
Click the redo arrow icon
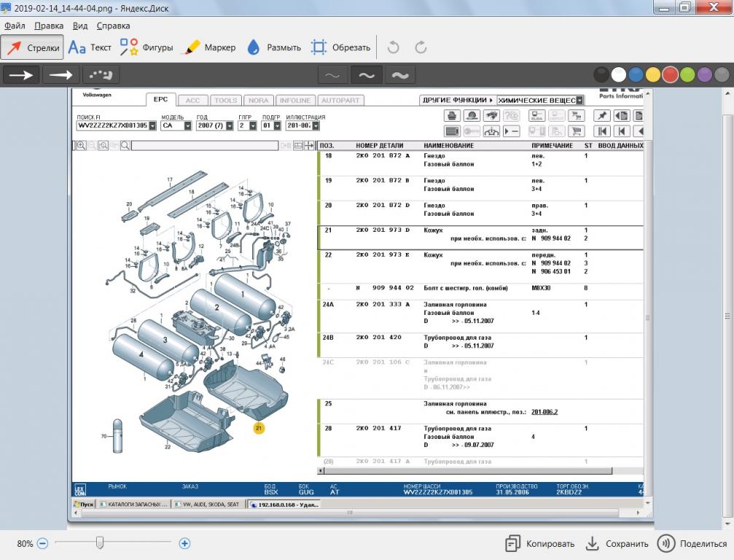click(421, 47)
